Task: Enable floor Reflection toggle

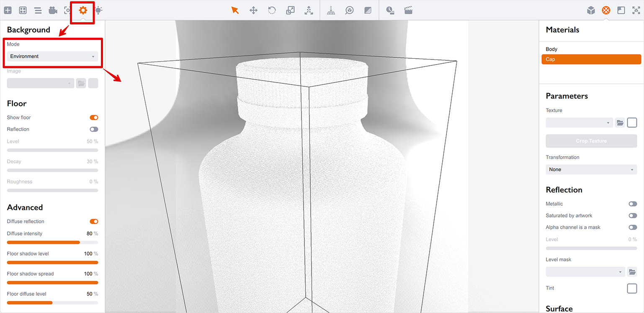Action: click(x=94, y=129)
